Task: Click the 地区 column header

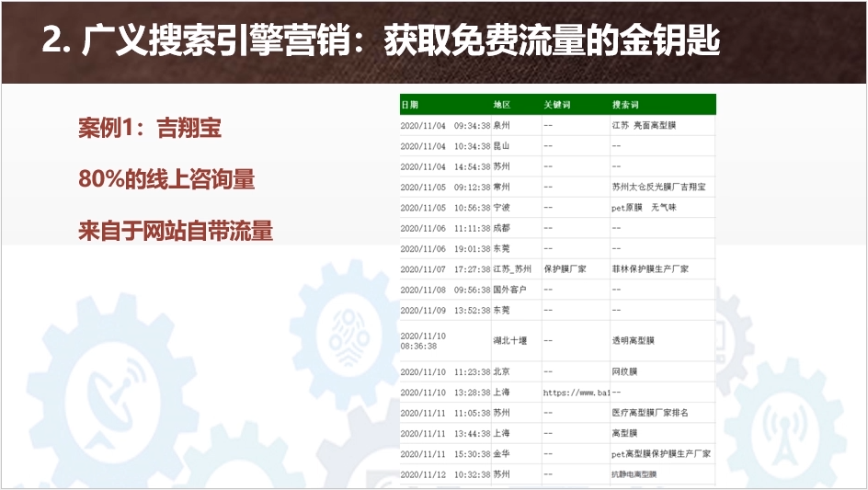Action: pyautogui.click(x=502, y=105)
